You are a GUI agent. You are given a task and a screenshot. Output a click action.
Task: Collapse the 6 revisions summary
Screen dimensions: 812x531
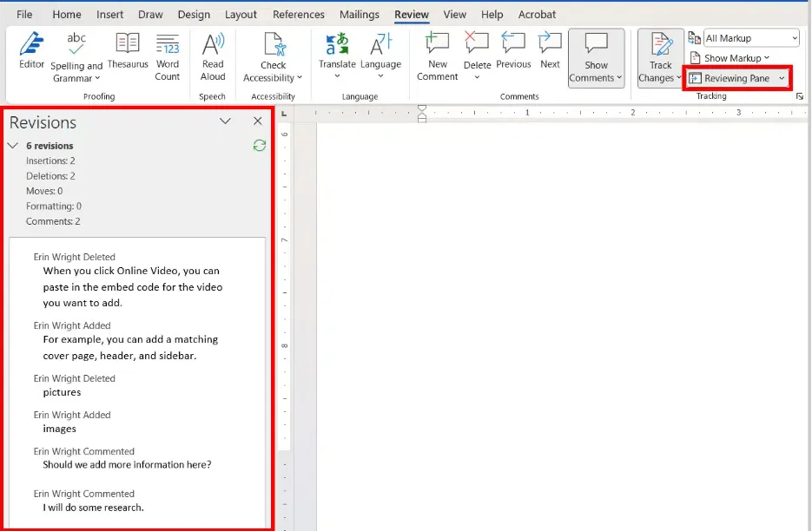click(13, 146)
